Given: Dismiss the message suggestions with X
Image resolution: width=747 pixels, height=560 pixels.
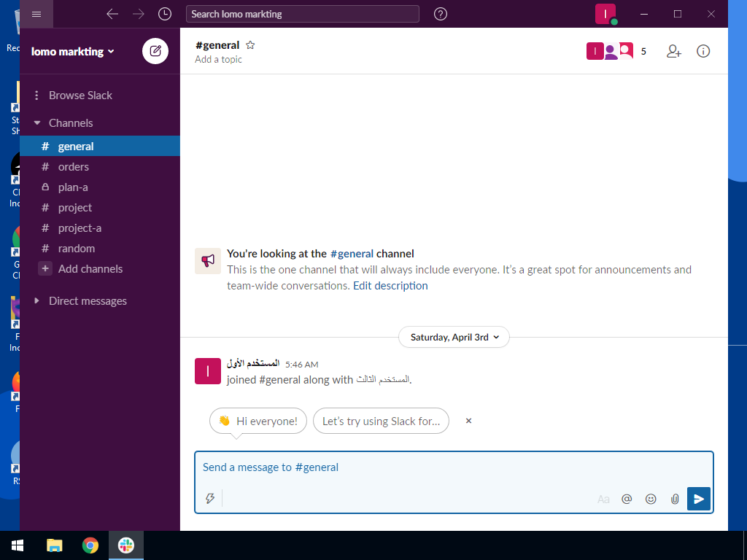Looking at the screenshot, I should (x=469, y=421).
